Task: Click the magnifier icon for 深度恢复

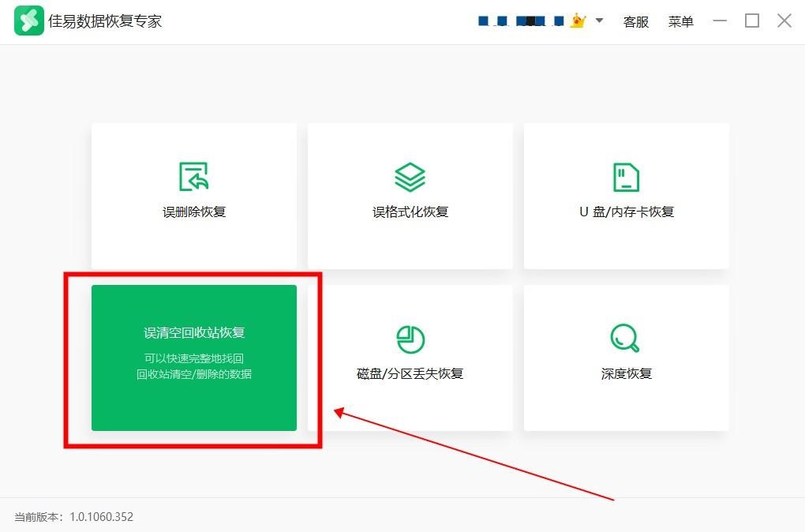Action: click(x=625, y=338)
